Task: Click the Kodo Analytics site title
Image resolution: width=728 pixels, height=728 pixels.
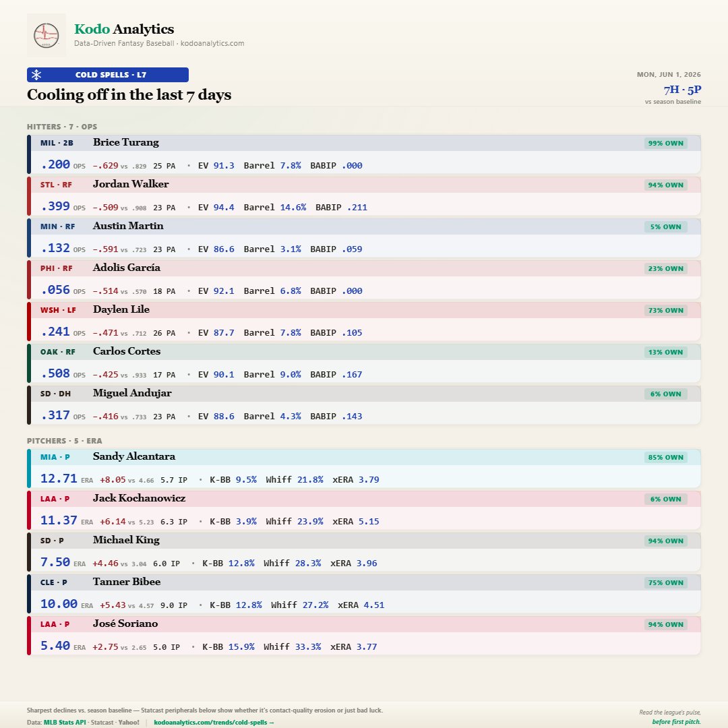Action: coord(124,29)
